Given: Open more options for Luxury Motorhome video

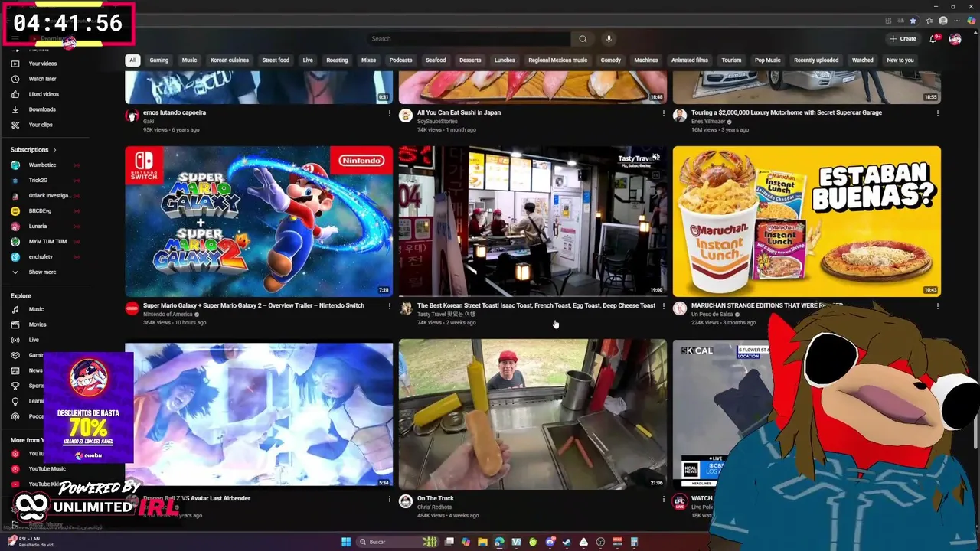Looking at the screenshot, I should pyautogui.click(x=938, y=113).
